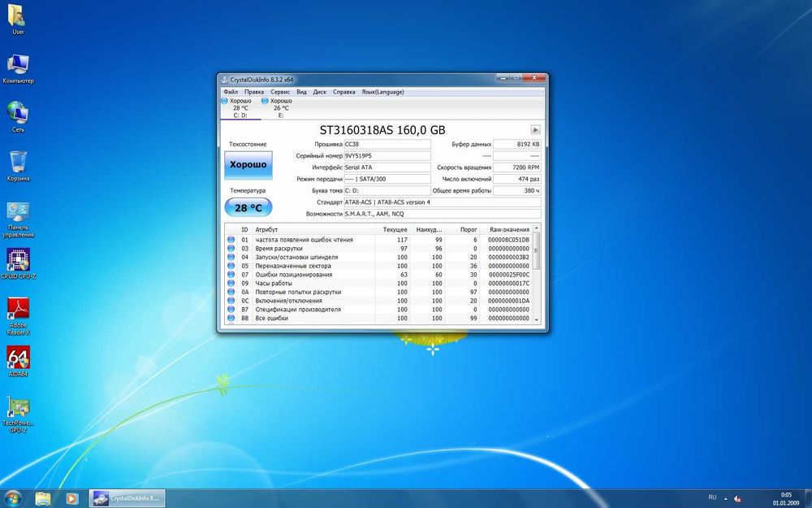Open the Диск menu
812x508 pixels.
click(319, 92)
